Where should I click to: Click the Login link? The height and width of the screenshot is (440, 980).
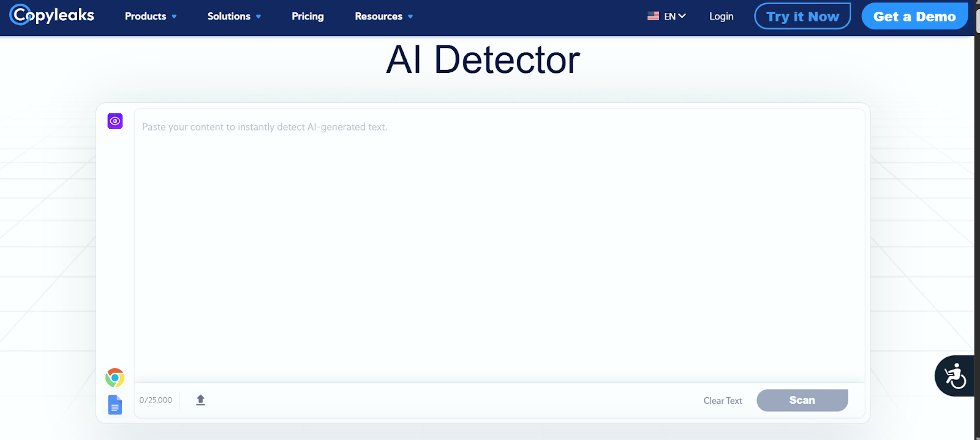721,17
